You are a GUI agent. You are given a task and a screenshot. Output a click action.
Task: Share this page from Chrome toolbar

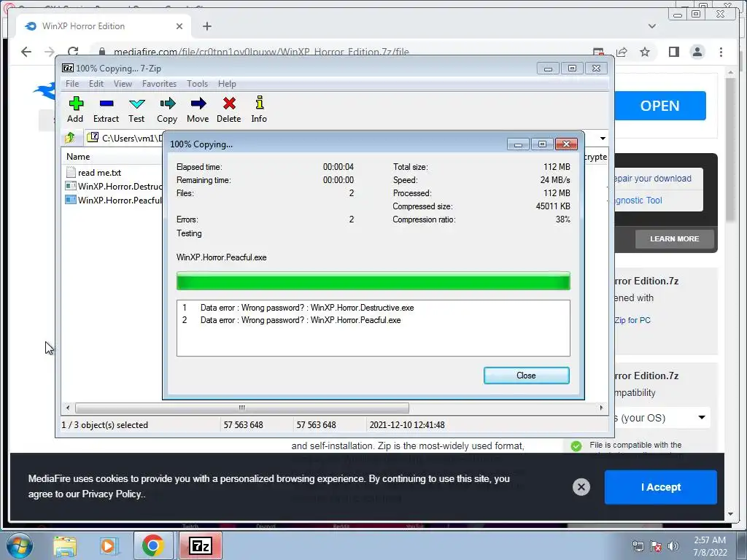[x=622, y=52]
